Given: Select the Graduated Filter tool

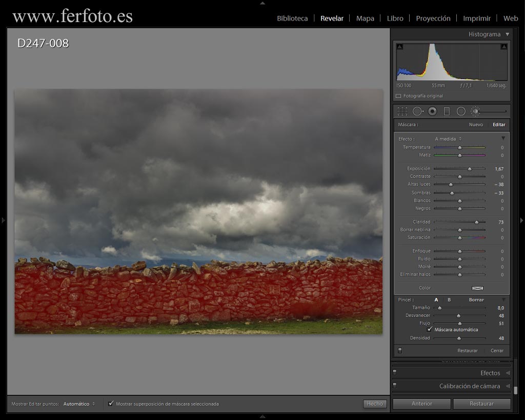Looking at the screenshot, I should click(447, 111).
